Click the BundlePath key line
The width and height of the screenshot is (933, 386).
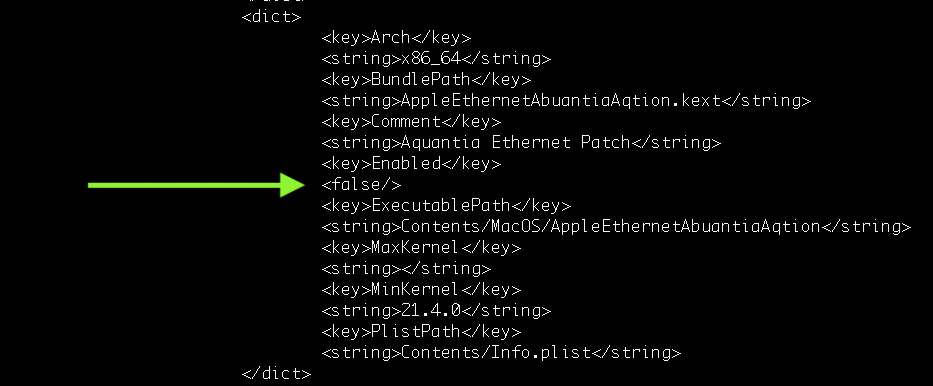[x=426, y=80]
